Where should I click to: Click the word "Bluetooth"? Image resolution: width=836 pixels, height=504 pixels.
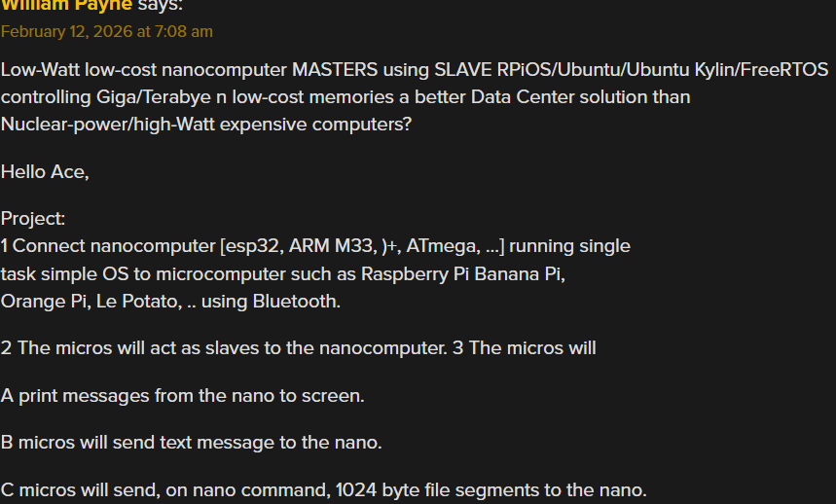(x=296, y=301)
